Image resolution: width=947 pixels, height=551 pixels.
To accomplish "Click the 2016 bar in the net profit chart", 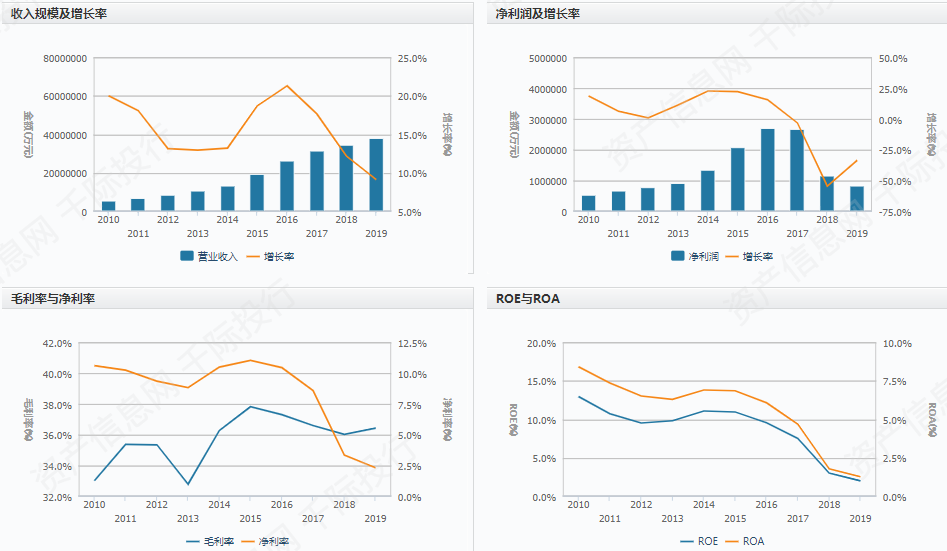I will click(x=767, y=171).
